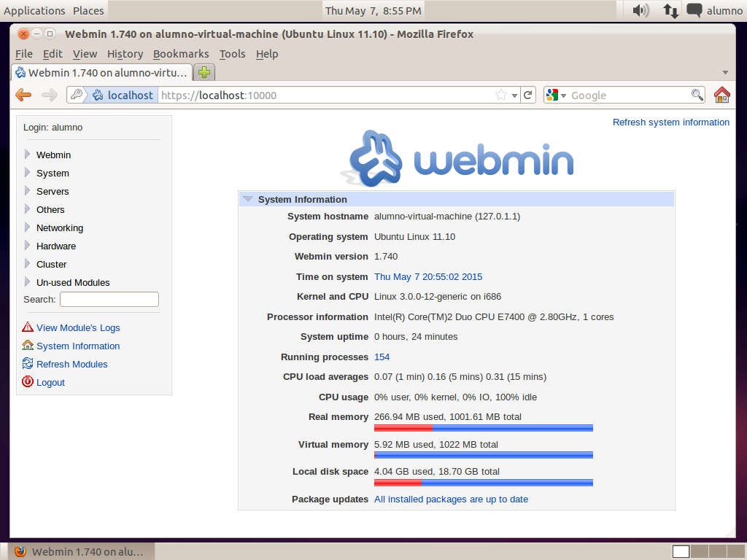Open the list all tabs dropdown arrow

point(725,72)
